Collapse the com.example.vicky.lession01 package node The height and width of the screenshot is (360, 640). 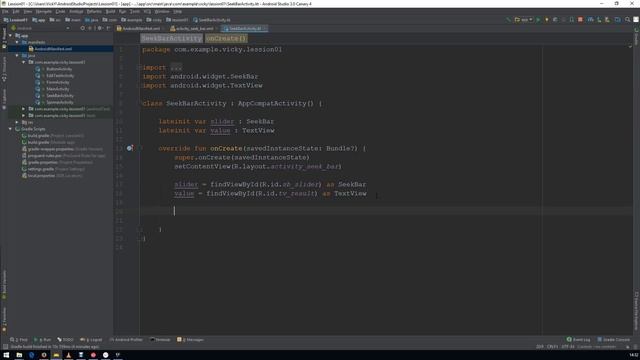pyautogui.click(x=24, y=62)
